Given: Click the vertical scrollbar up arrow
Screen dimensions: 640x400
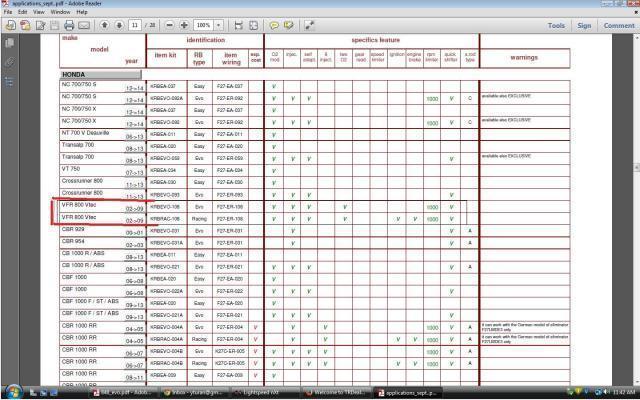Looking at the screenshot, I should click(636, 38).
